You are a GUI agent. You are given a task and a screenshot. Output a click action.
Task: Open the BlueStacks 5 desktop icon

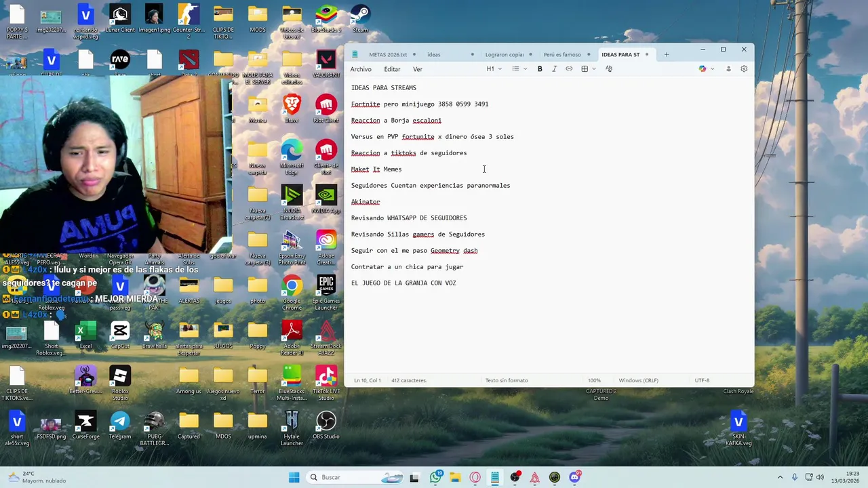pyautogui.click(x=326, y=18)
